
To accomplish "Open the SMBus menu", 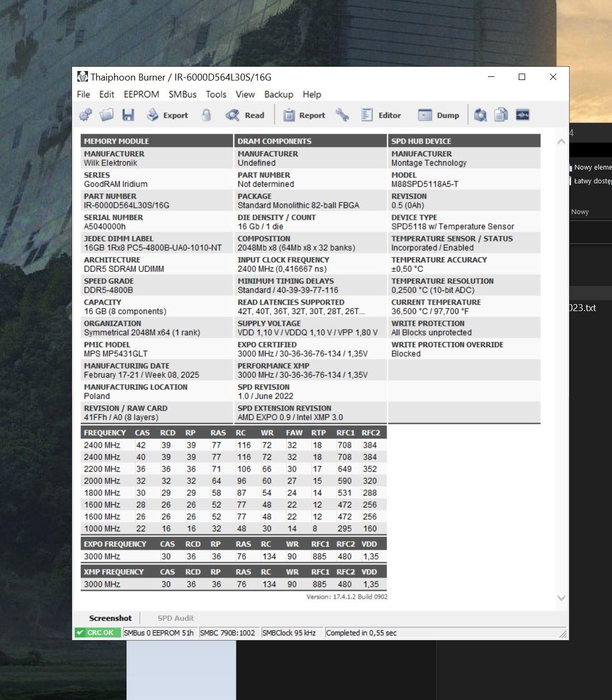I will (x=182, y=94).
